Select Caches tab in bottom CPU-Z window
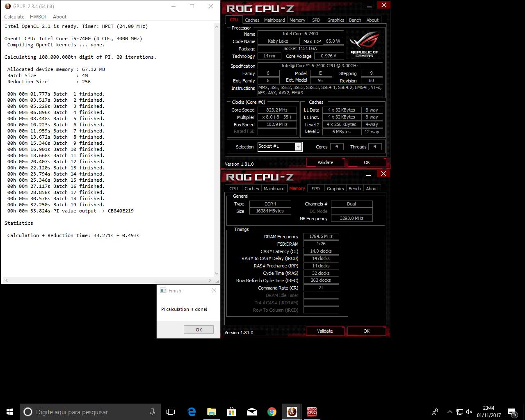The width and height of the screenshot is (525, 420). [251, 189]
